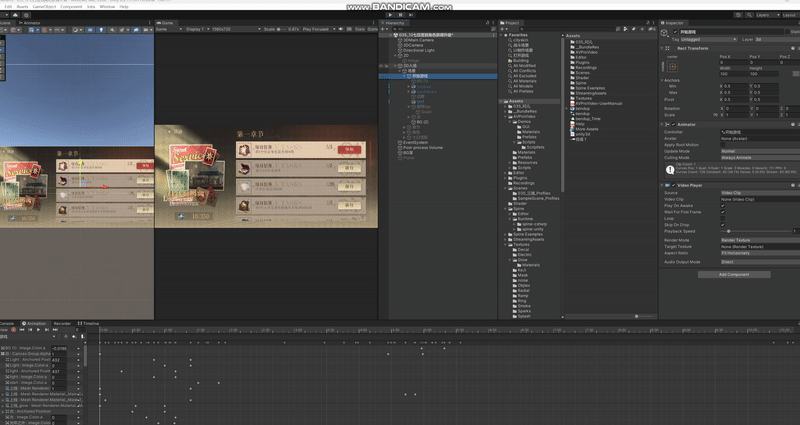Toggle scene audio icon in Scene toolbar
Viewport: 800px width, 425px height.
(x=112, y=30)
